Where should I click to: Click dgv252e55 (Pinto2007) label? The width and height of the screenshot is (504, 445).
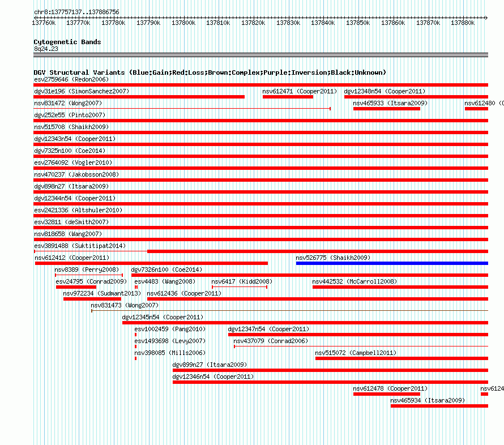coord(70,115)
